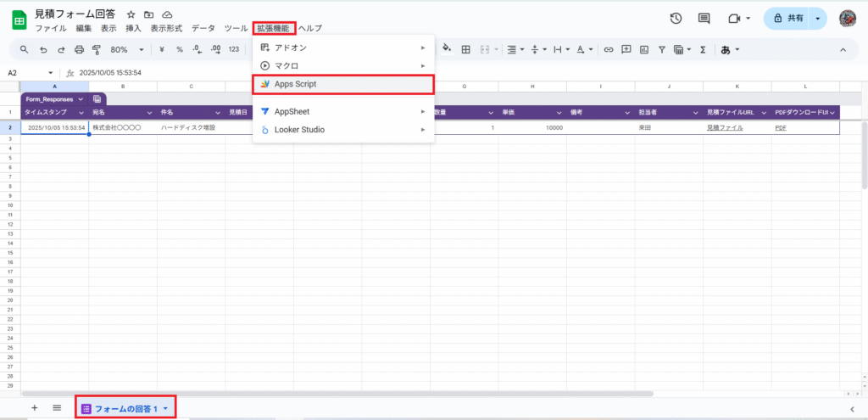Select the フォームの回答 1 sheet tab
Viewport: 868px width, 420px height.
tap(125, 409)
